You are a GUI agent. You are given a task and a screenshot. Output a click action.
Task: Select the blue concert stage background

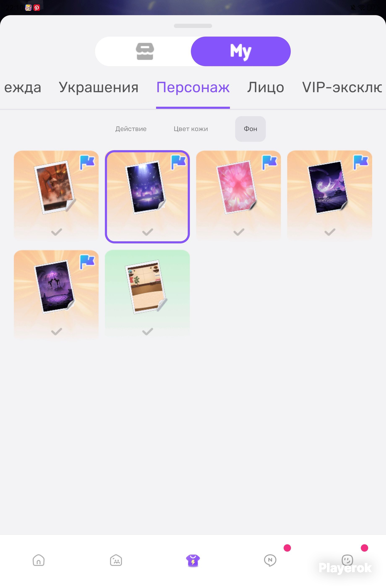pos(147,197)
